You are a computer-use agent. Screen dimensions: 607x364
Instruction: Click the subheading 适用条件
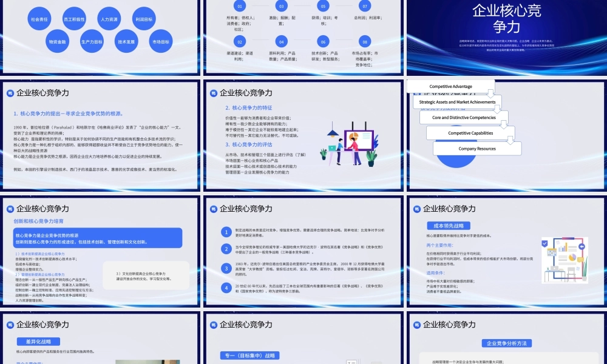[435, 273]
